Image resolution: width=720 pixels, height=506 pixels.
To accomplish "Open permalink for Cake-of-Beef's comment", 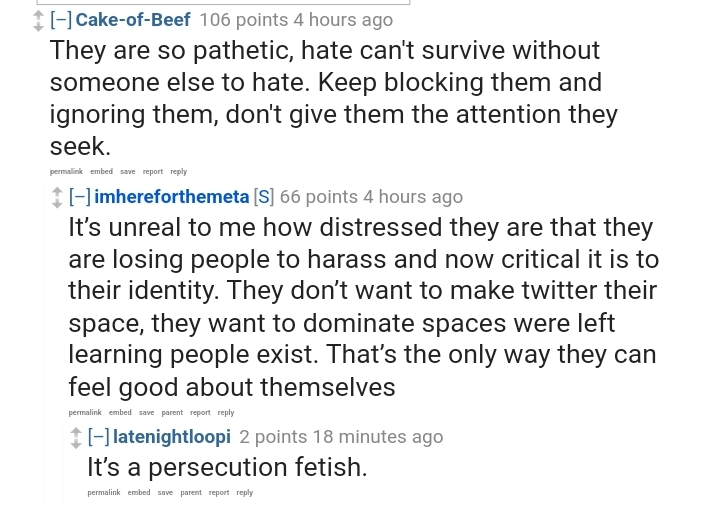I will (x=66, y=172).
